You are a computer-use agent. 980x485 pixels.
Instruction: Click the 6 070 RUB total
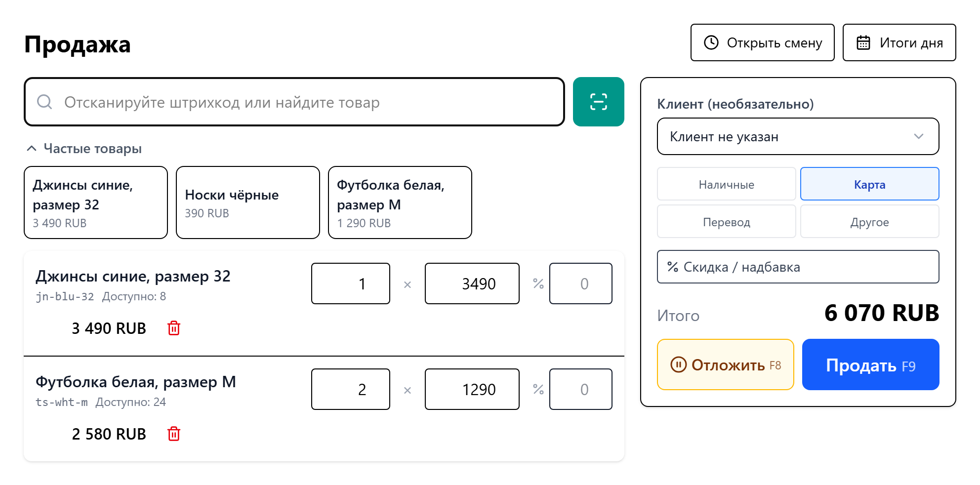[882, 313]
